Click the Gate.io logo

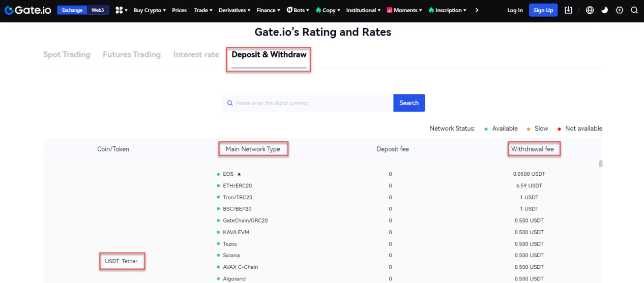tap(28, 10)
